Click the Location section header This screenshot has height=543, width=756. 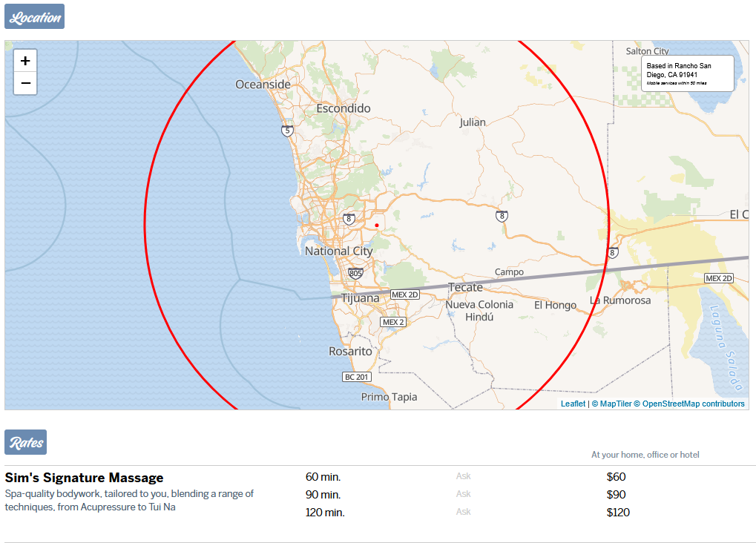(x=34, y=16)
